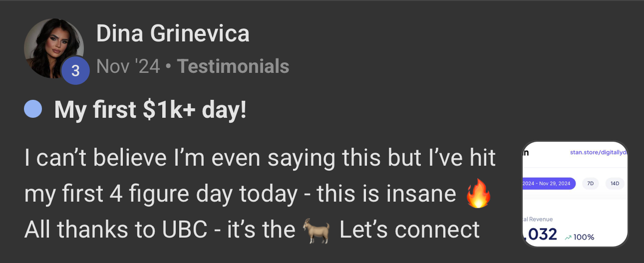Image resolution: width=644 pixels, height=263 pixels.
Task: Open the post titled My first $1k+ day!
Action: coord(150,109)
